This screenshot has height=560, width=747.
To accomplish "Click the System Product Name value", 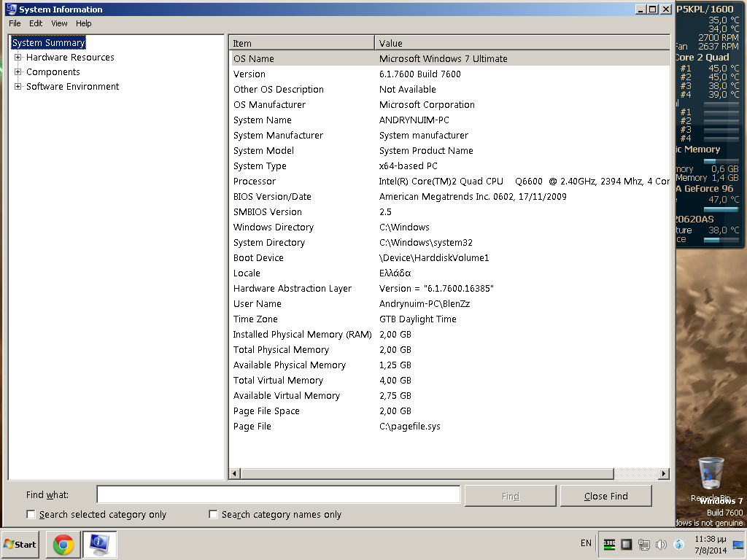I will [x=426, y=150].
